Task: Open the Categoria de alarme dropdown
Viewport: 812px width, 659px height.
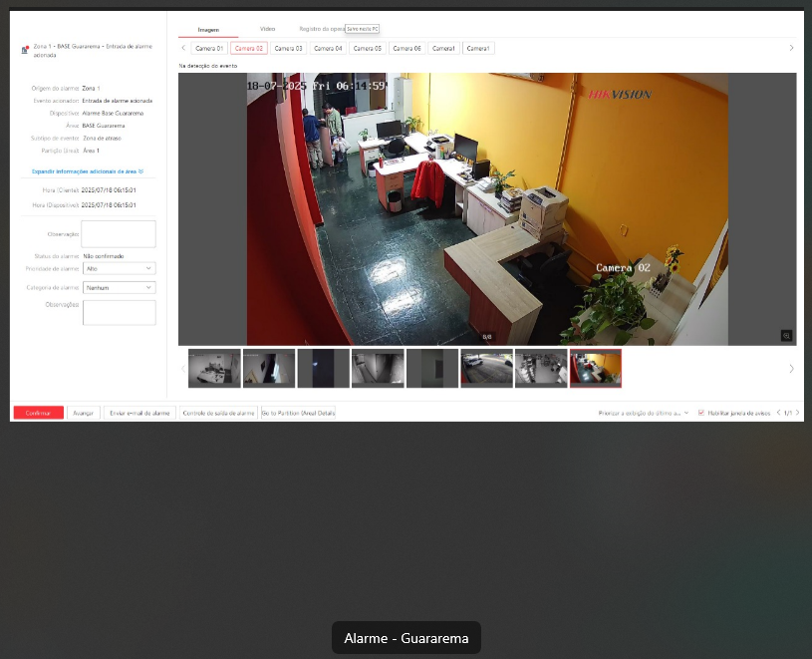Action: (119, 287)
